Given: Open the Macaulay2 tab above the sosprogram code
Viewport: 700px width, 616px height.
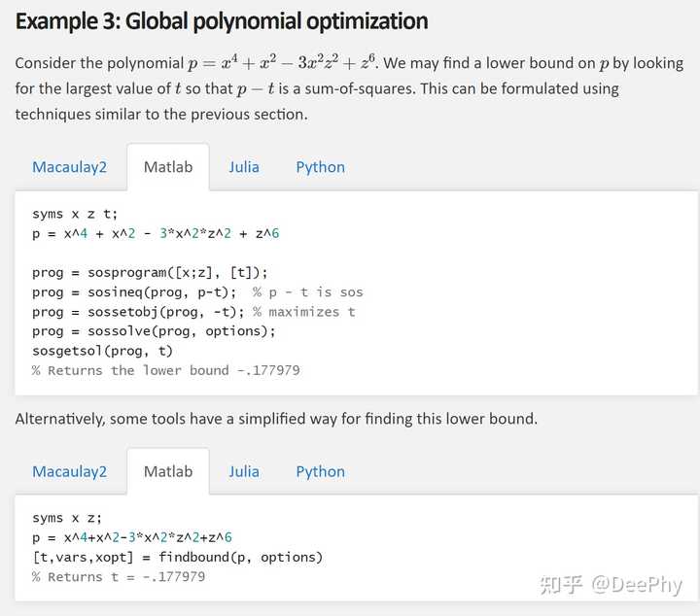Looking at the screenshot, I should [x=69, y=167].
